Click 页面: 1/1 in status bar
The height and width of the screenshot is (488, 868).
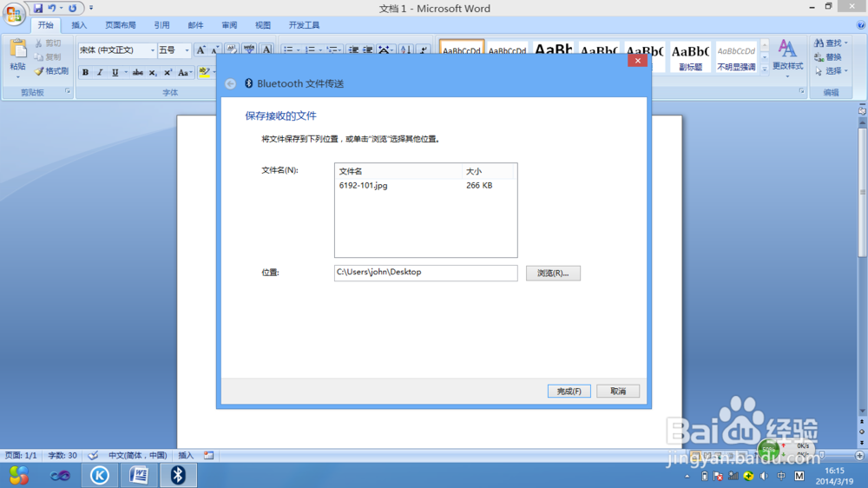pyautogui.click(x=21, y=455)
